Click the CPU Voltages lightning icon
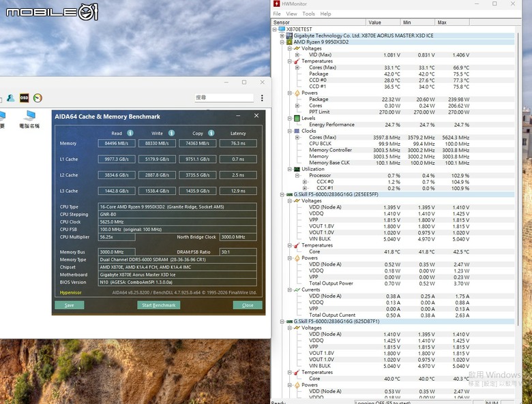This screenshot has height=404, width=532. point(297,48)
